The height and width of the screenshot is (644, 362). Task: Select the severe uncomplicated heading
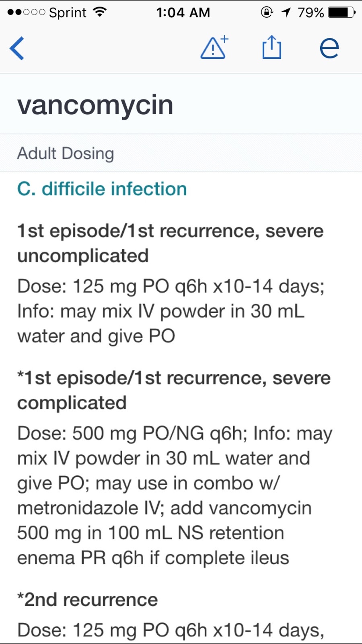tap(170, 243)
